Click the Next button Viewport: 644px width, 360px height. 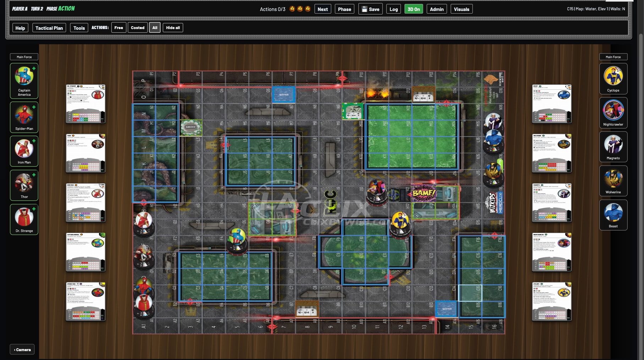click(323, 9)
